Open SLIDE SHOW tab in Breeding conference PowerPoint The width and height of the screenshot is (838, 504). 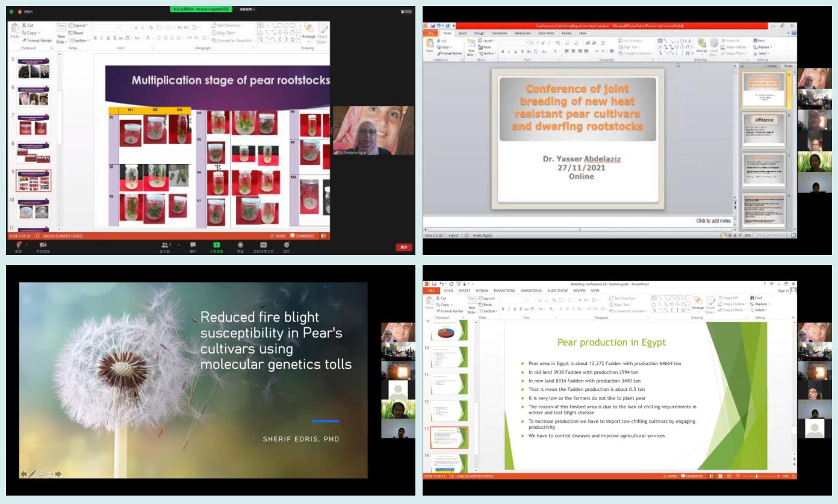pyautogui.click(x=557, y=290)
